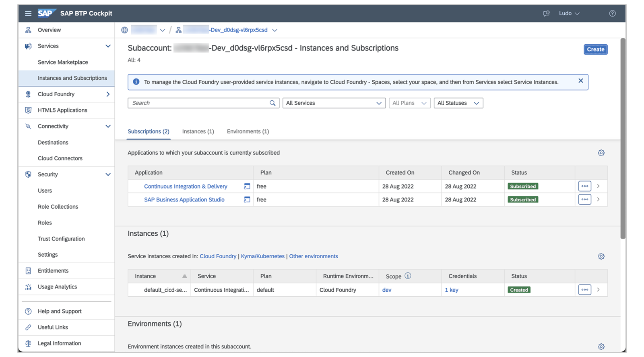Image resolution: width=644 pixels, height=357 pixels.
Task: Open the help question mark icon in header
Action: (612, 13)
